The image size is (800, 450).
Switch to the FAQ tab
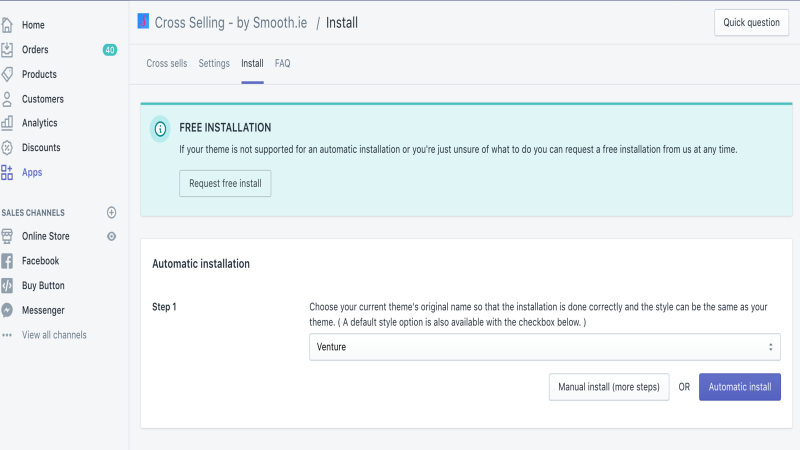pos(282,63)
